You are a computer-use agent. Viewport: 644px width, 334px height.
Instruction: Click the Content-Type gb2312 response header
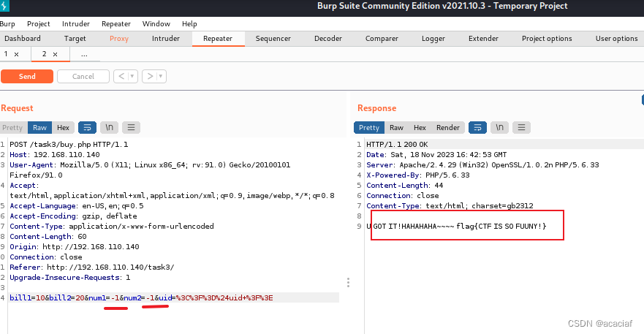(450, 206)
